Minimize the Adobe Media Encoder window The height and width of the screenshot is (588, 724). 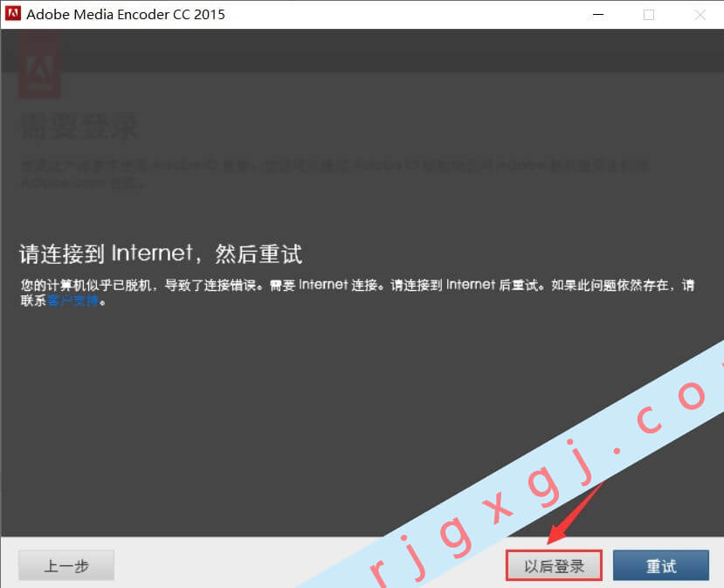598,15
